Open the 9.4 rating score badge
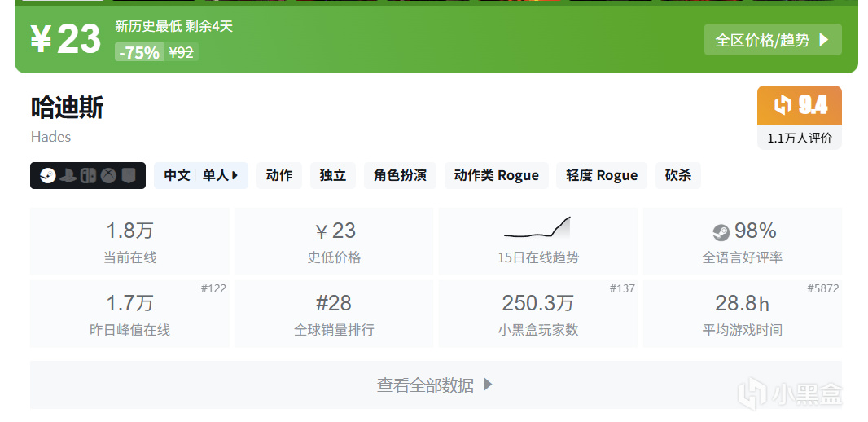The image size is (868, 422). (x=800, y=105)
